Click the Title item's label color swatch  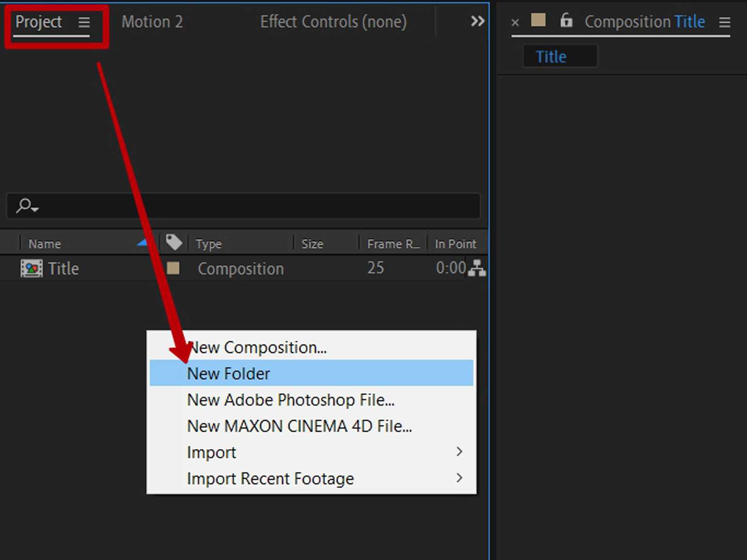(x=173, y=268)
